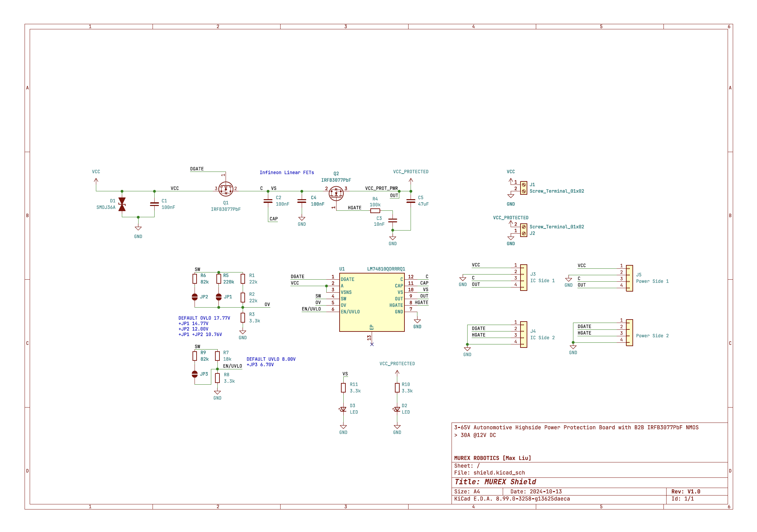Viewport: 757px width, 532px height.
Task: Select the Power Side 2 connector symbol
Action: pos(629,332)
